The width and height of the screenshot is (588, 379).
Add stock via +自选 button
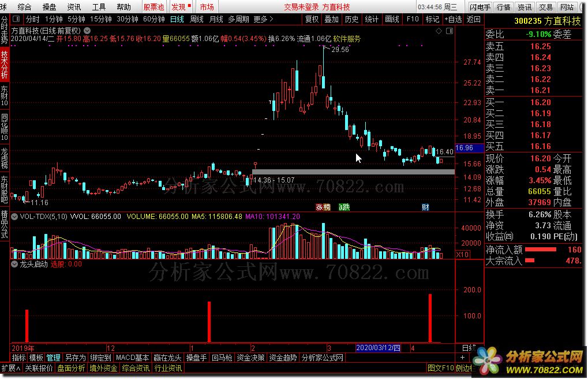point(453,19)
